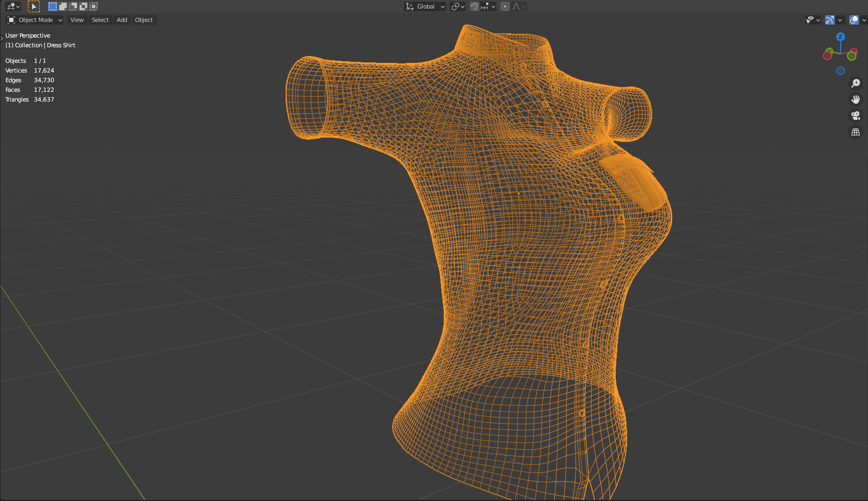The width and height of the screenshot is (868, 501).
Task: Open the Object menu
Action: click(144, 20)
